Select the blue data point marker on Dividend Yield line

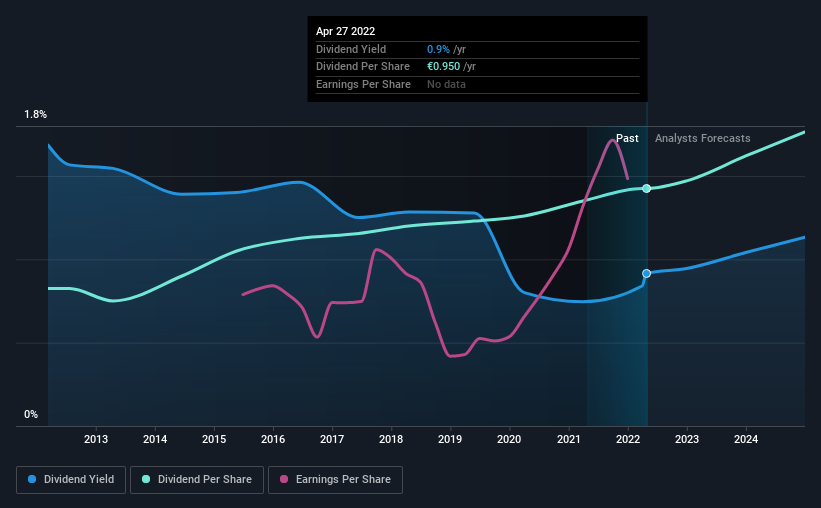point(647,273)
